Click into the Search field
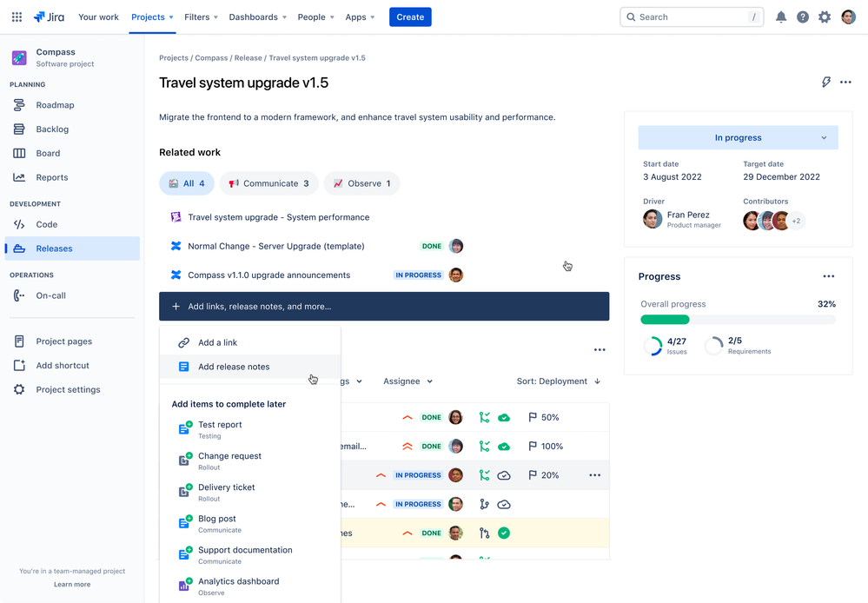 tap(692, 17)
